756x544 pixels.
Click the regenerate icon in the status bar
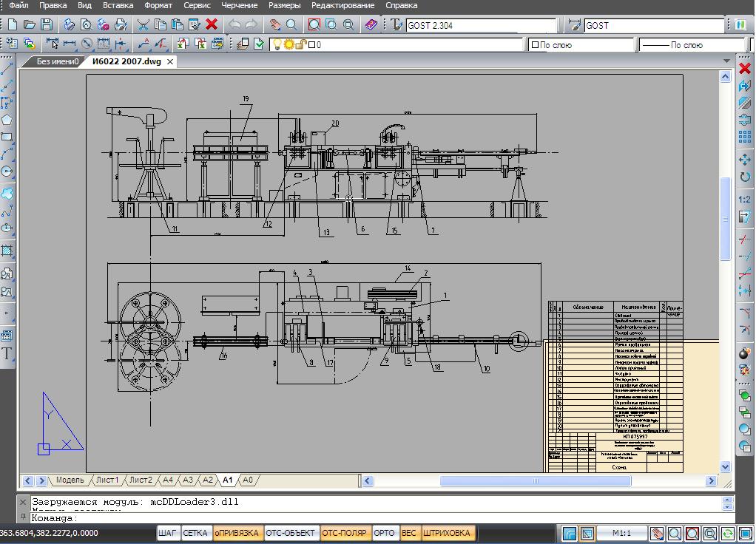728,534
